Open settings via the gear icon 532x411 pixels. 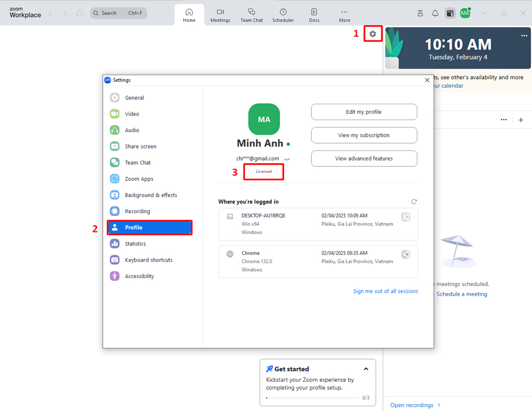pos(372,34)
